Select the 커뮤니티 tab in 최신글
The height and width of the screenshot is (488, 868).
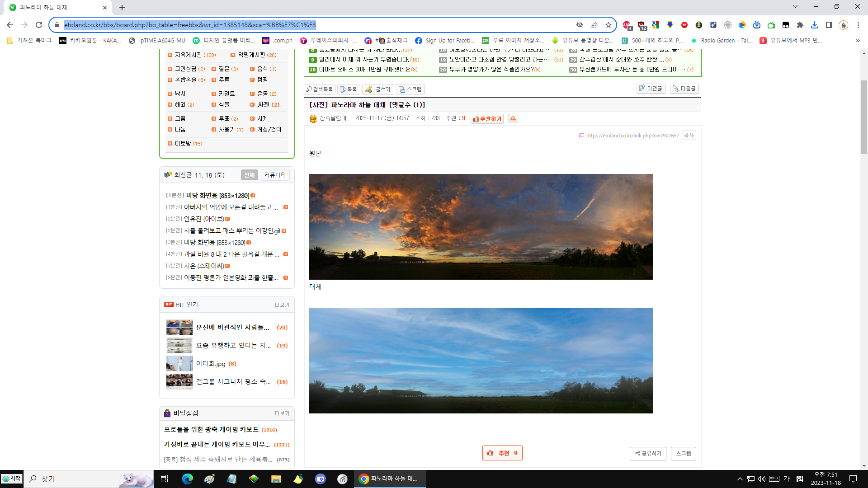(x=275, y=175)
